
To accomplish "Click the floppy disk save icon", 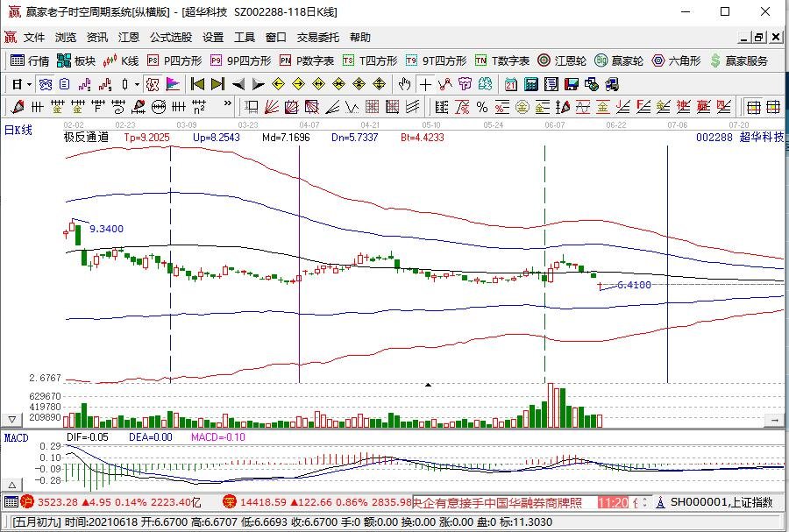I will click(x=572, y=84).
